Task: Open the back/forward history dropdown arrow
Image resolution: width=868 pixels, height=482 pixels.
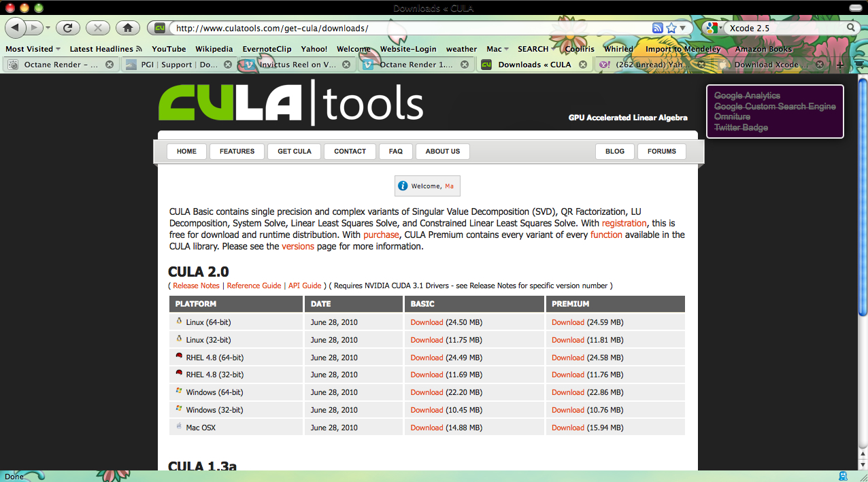Action: click(48, 29)
